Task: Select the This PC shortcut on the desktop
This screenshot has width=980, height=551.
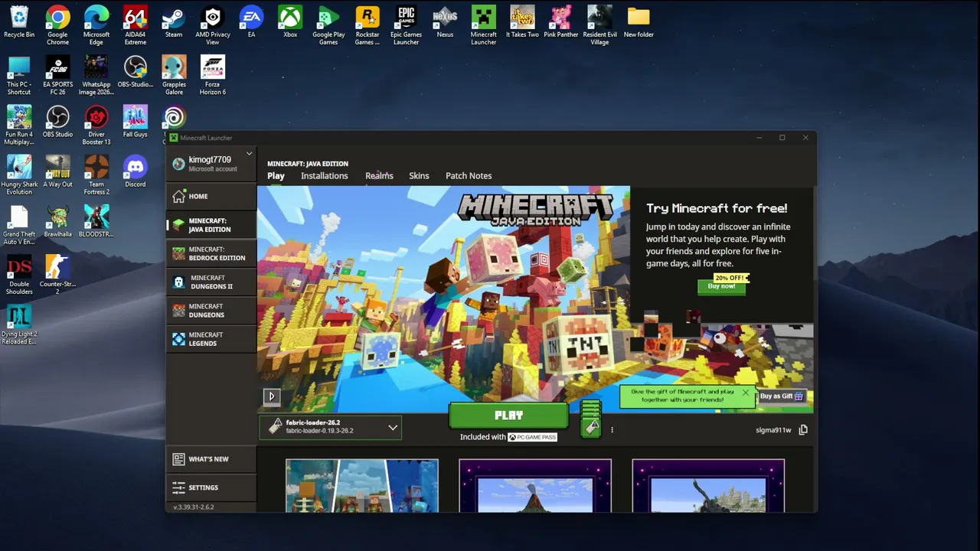Action: click(19, 76)
